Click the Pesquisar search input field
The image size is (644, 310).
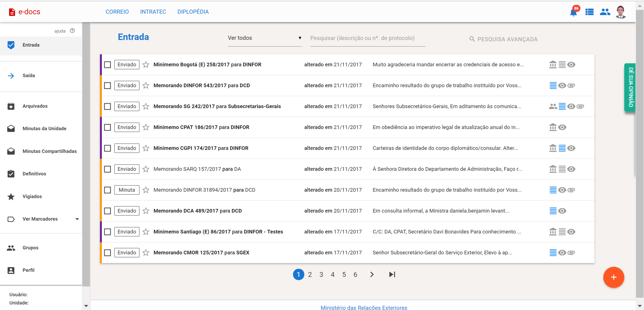(x=367, y=38)
